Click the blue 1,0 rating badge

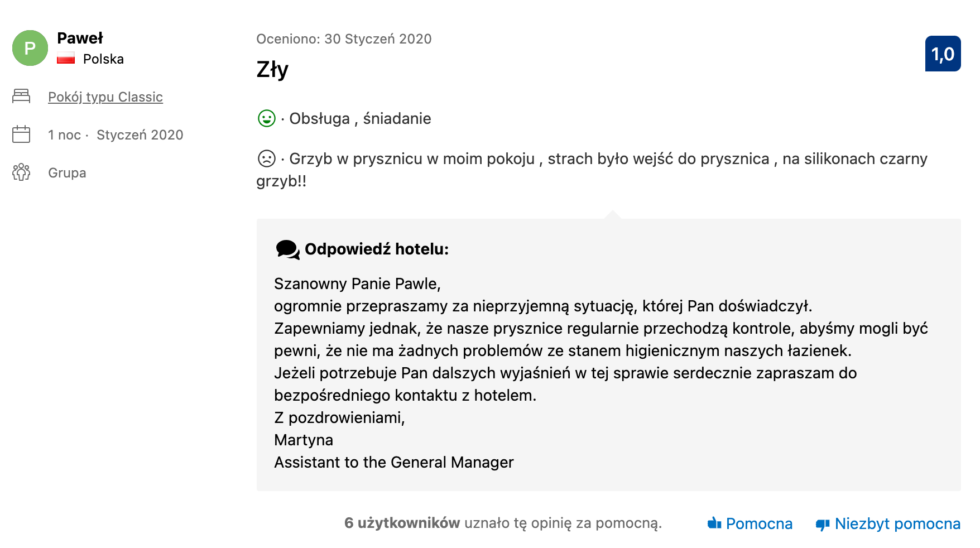pos(943,54)
